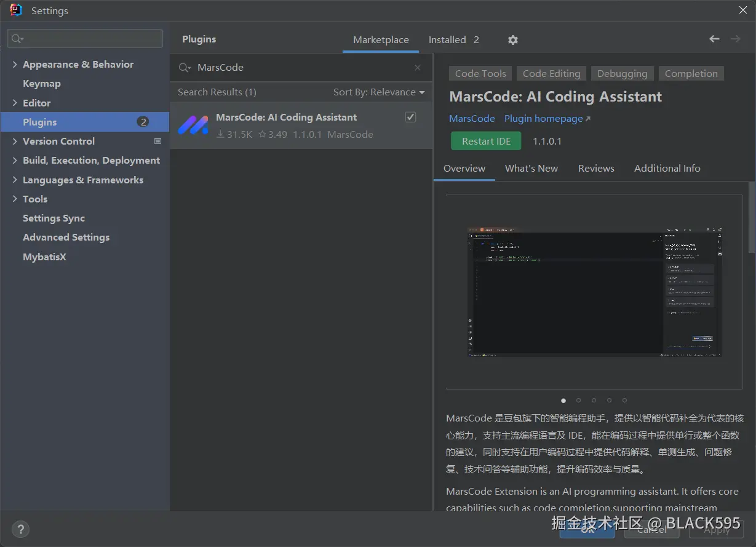The height and width of the screenshot is (547, 756).
Task: Click the Version Control project-level marker icon
Action: pos(157,141)
